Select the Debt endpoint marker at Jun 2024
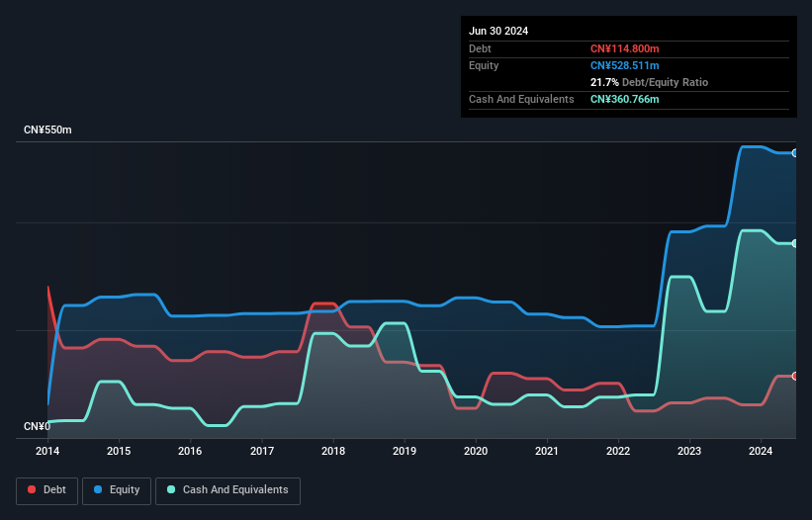This screenshot has width=812, height=520. click(x=795, y=376)
